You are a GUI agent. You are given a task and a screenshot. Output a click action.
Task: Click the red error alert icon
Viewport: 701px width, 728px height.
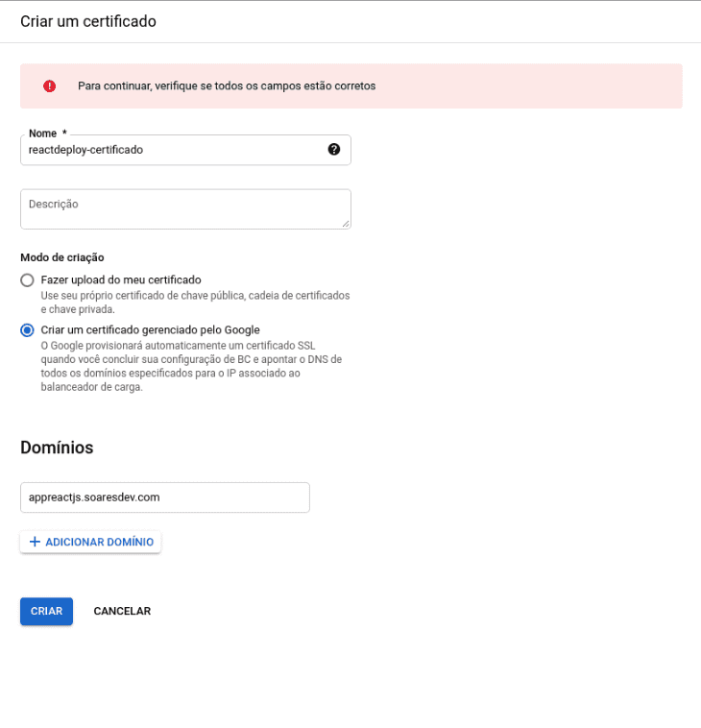[x=50, y=85]
